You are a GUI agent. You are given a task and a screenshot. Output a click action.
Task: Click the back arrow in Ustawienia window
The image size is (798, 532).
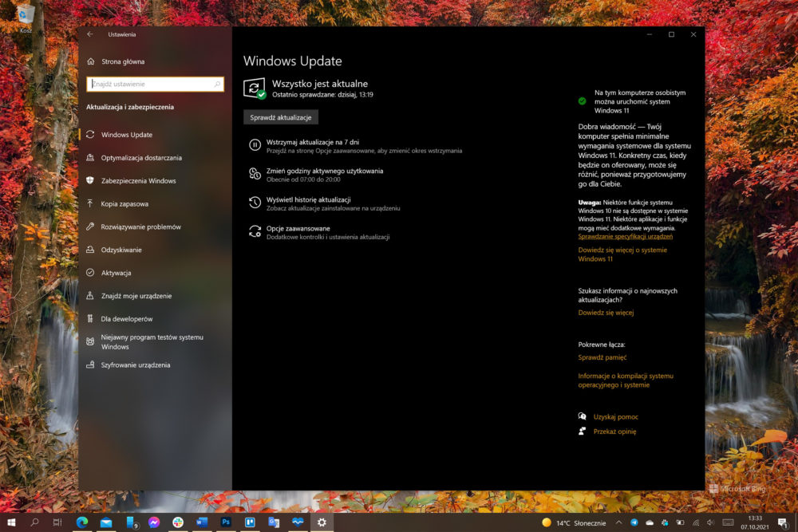pyautogui.click(x=89, y=34)
